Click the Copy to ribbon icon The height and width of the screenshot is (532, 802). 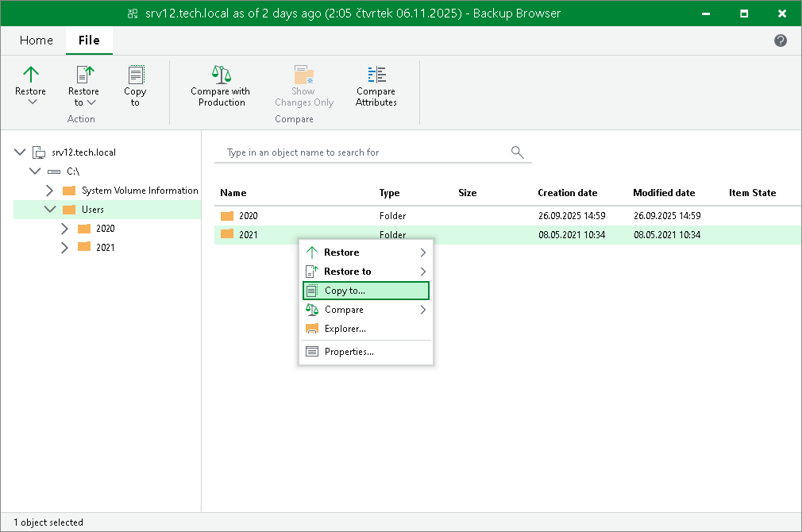(135, 75)
